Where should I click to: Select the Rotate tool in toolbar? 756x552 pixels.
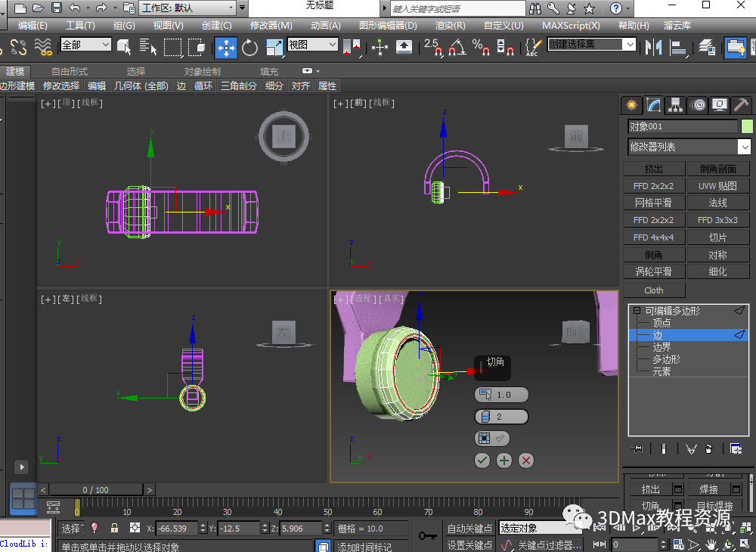[x=250, y=48]
